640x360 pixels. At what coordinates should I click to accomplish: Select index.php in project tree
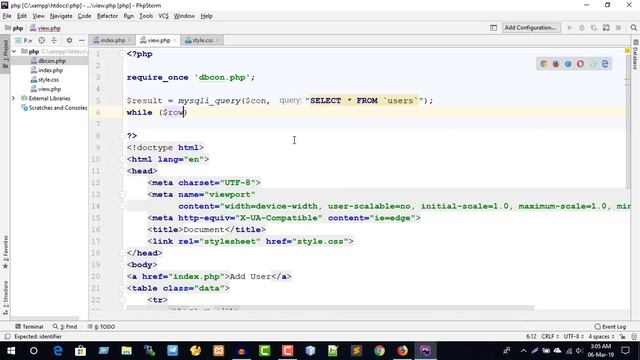point(50,70)
